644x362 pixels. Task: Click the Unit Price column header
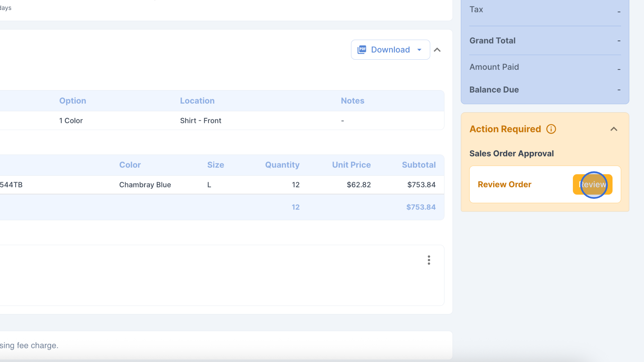(351, 165)
